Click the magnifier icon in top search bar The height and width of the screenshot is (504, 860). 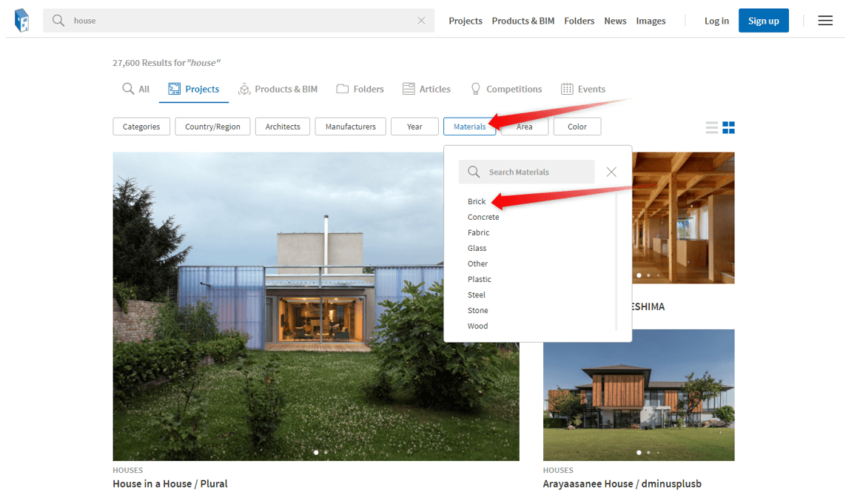coord(58,21)
